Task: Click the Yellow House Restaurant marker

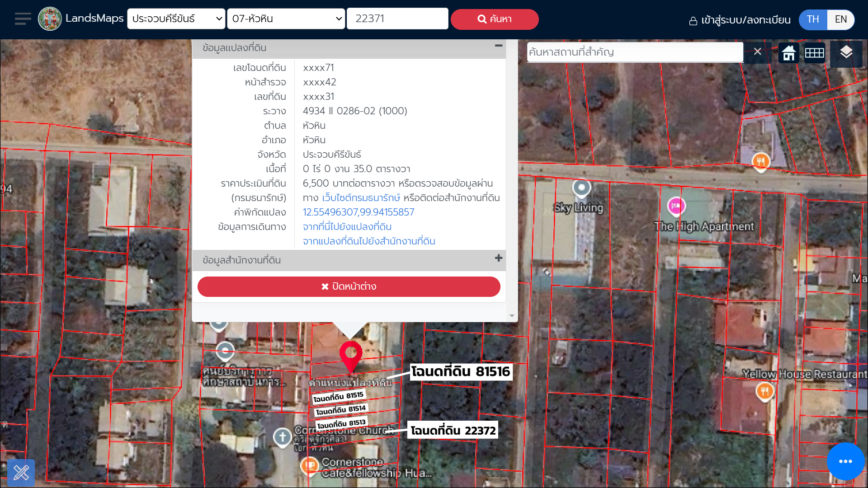Action: (x=765, y=391)
